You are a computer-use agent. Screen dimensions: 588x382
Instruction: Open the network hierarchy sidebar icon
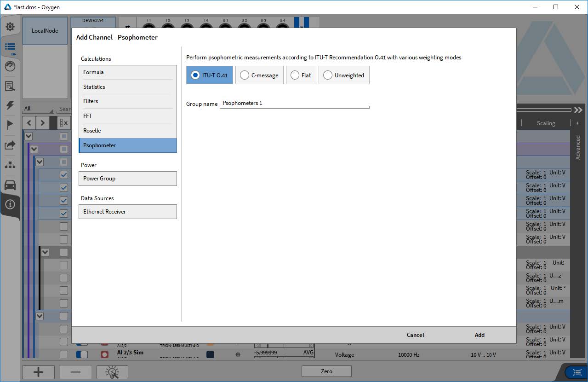10,165
